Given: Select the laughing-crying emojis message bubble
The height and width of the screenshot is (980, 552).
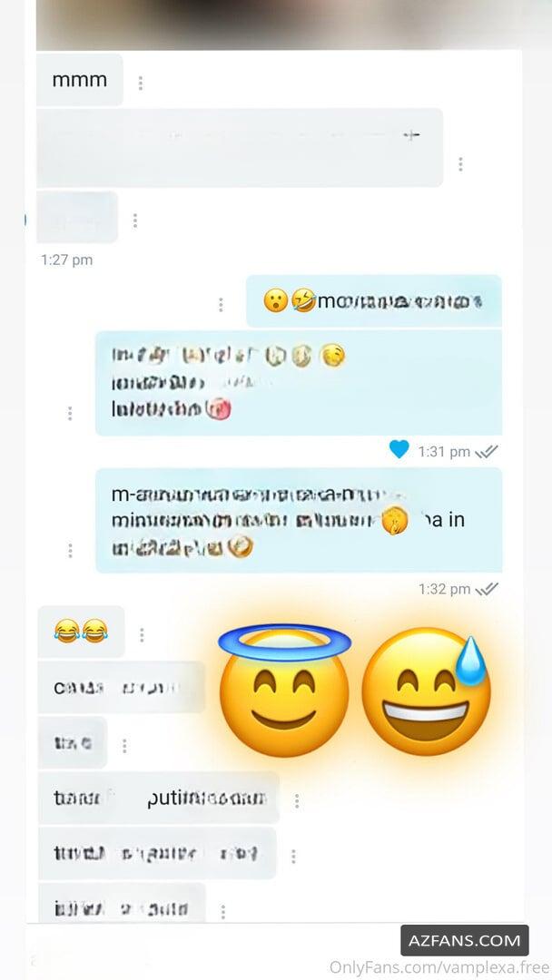Looking at the screenshot, I should [81, 632].
